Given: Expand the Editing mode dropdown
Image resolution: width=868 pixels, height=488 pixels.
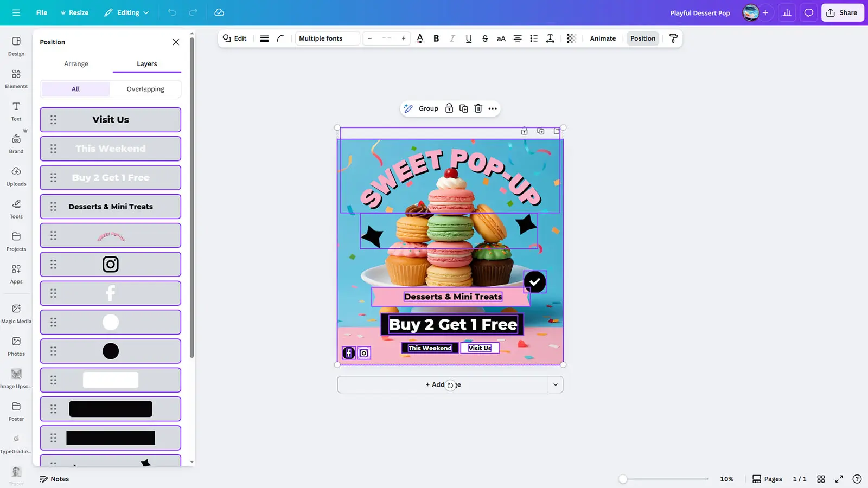Looking at the screenshot, I should [126, 12].
